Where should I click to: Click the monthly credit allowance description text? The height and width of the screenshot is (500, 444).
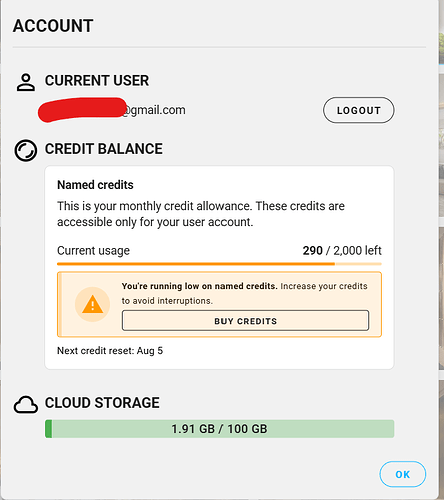(201, 214)
